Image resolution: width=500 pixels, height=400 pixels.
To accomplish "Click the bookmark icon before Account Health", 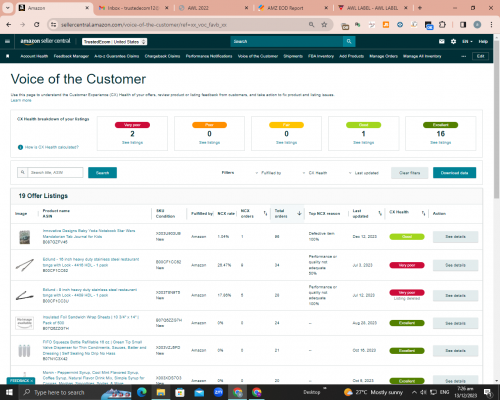I will [8, 56].
